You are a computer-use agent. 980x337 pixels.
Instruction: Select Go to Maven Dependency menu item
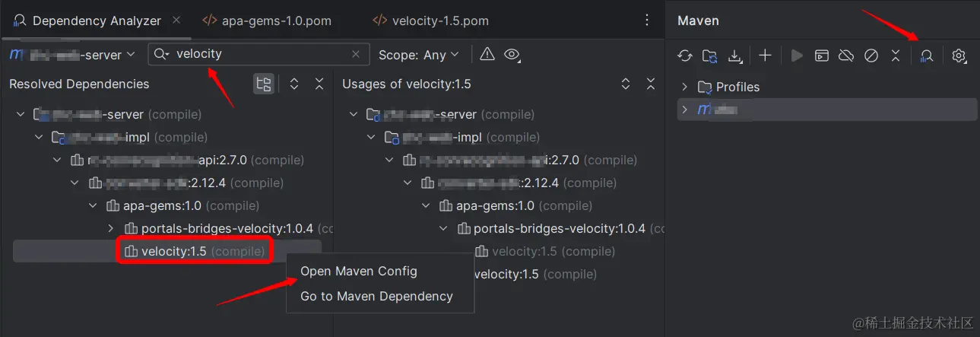(x=376, y=296)
